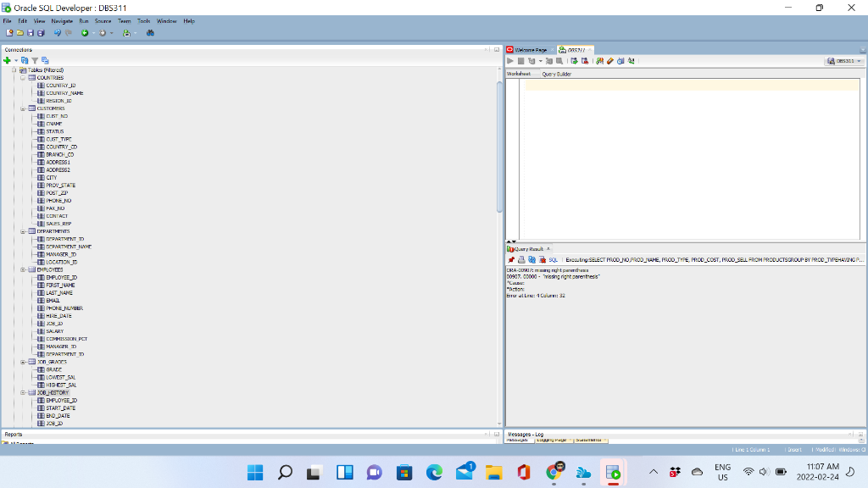The image size is (868, 488).
Task: Run the statement using the green play icon
Action: pos(509,60)
